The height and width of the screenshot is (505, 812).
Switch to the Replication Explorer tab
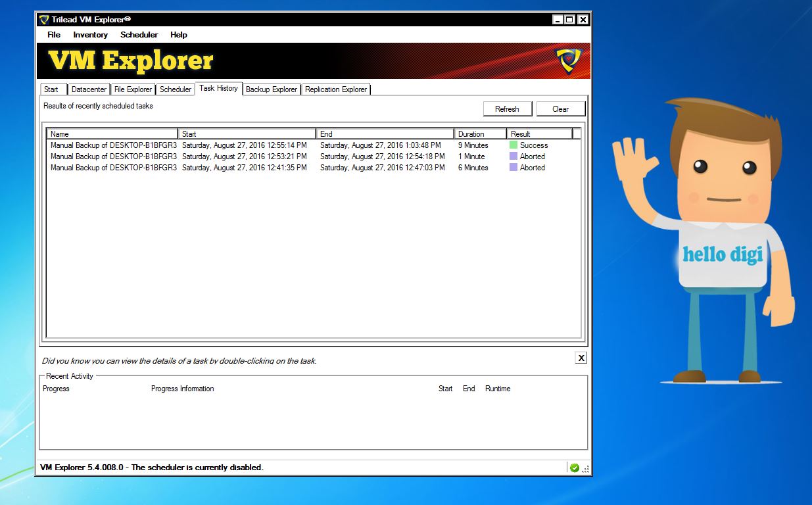click(x=336, y=89)
